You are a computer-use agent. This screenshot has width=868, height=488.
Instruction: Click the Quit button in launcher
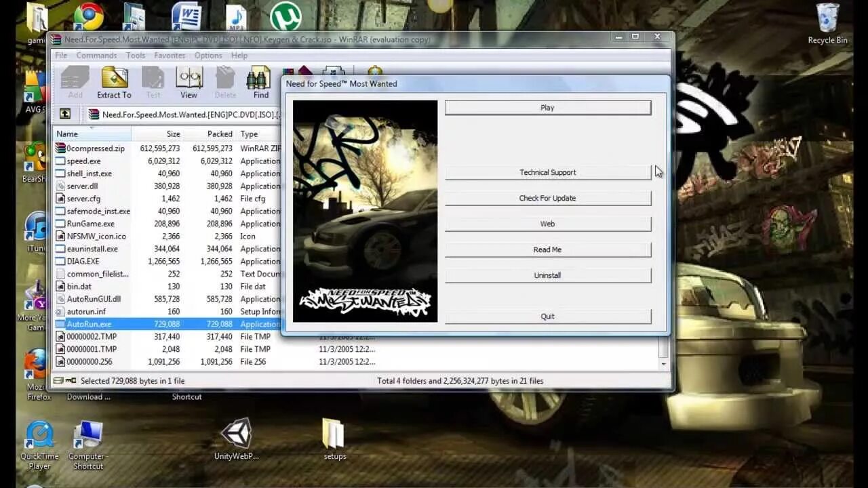click(548, 317)
